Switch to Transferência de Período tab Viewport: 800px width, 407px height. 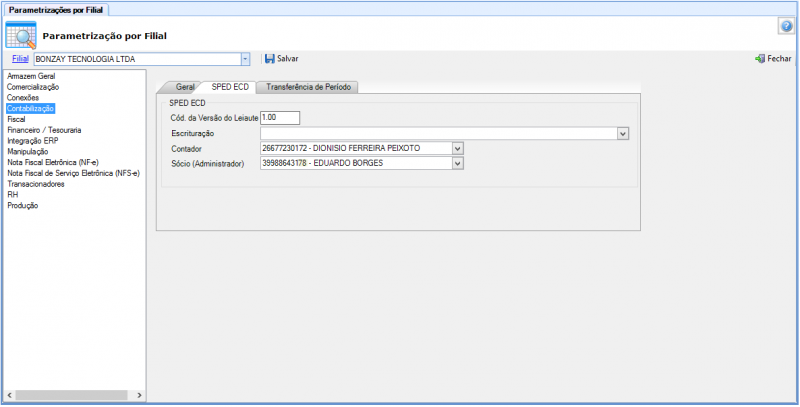coord(308,87)
